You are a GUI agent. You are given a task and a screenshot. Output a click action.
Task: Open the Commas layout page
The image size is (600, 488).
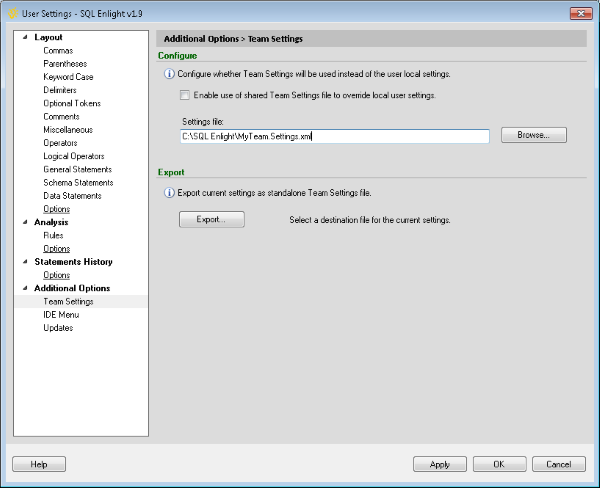tap(58, 51)
